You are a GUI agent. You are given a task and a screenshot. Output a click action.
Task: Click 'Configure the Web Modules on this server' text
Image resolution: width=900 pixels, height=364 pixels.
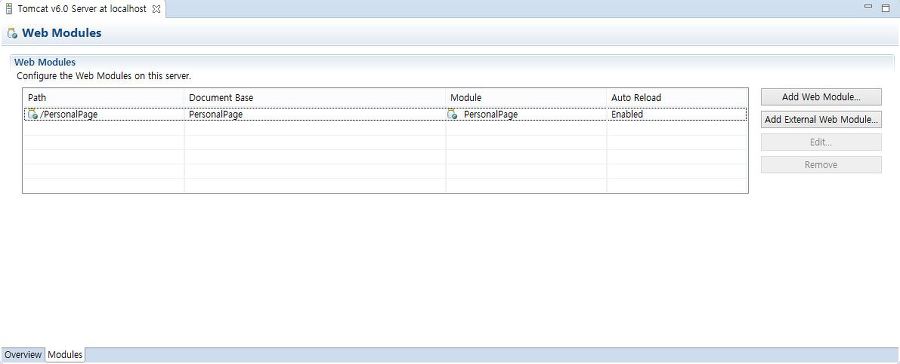click(x=104, y=75)
